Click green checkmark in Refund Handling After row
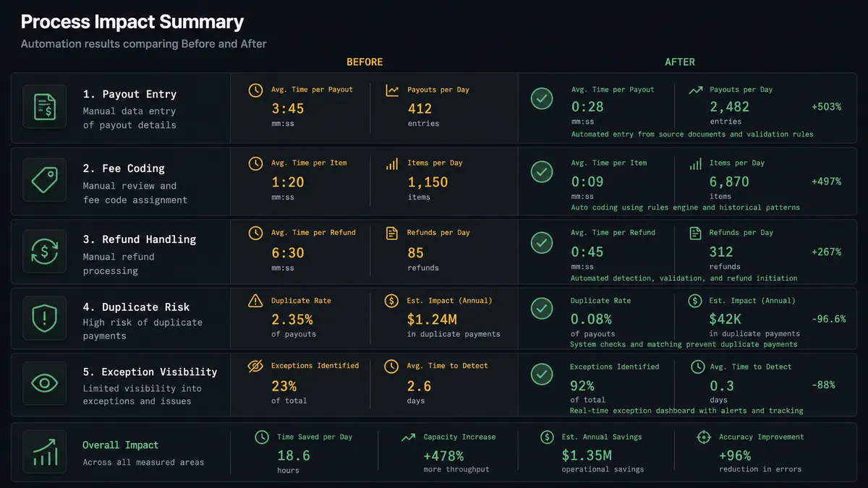The image size is (868, 488). (542, 242)
